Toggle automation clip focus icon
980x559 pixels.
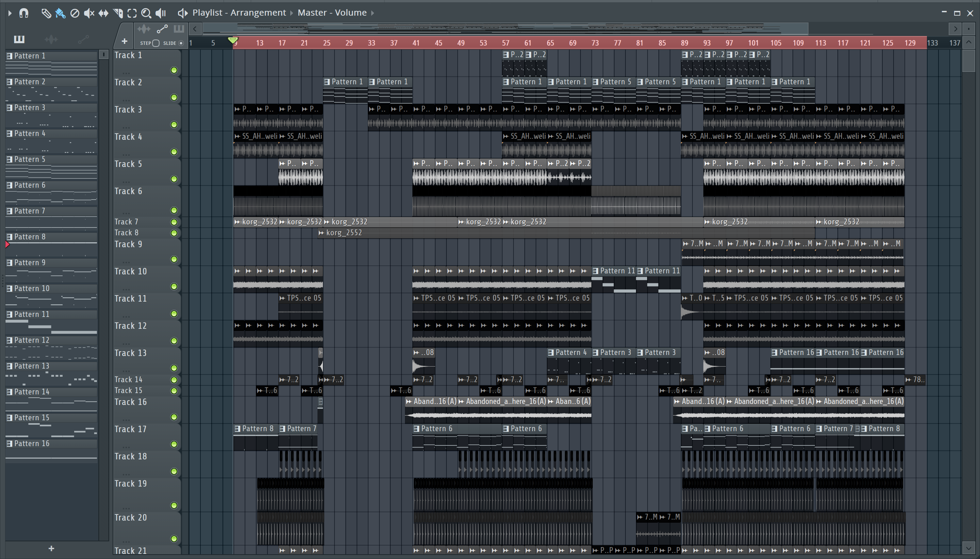[162, 29]
